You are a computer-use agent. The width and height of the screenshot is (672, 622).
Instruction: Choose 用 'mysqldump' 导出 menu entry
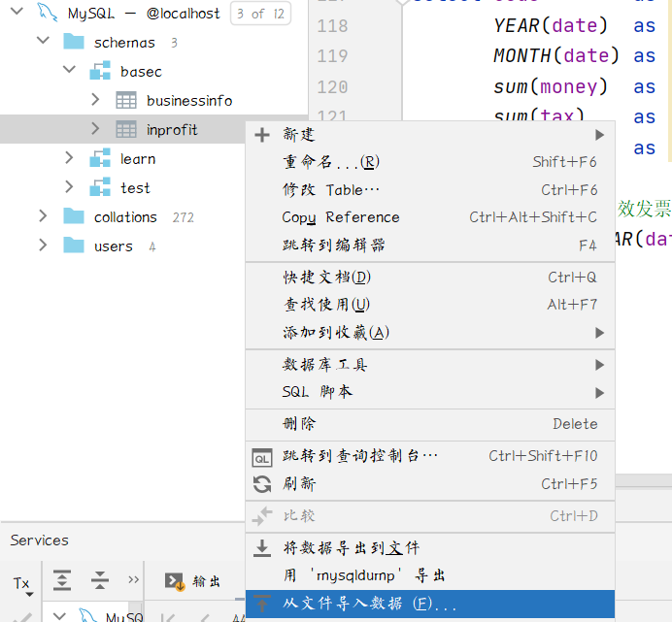tap(430, 575)
